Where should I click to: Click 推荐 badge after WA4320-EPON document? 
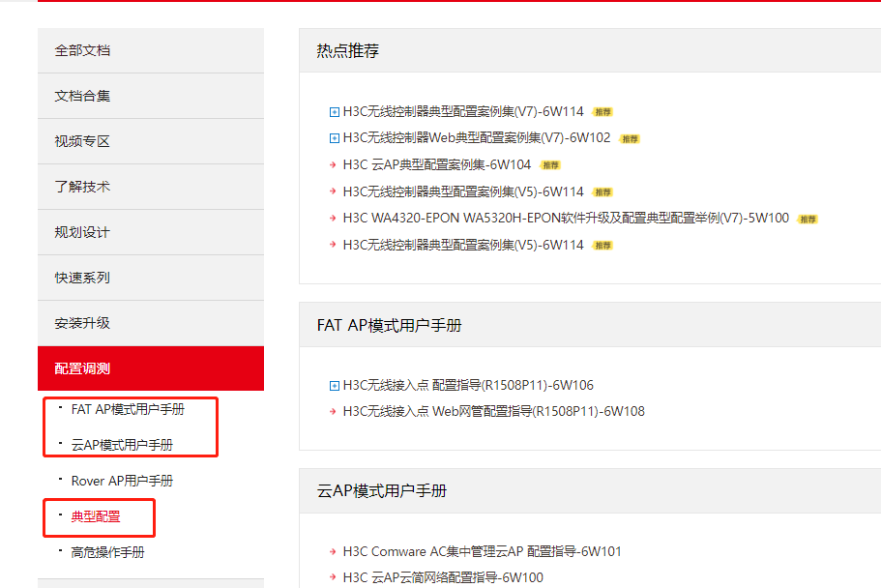[x=808, y=219]
